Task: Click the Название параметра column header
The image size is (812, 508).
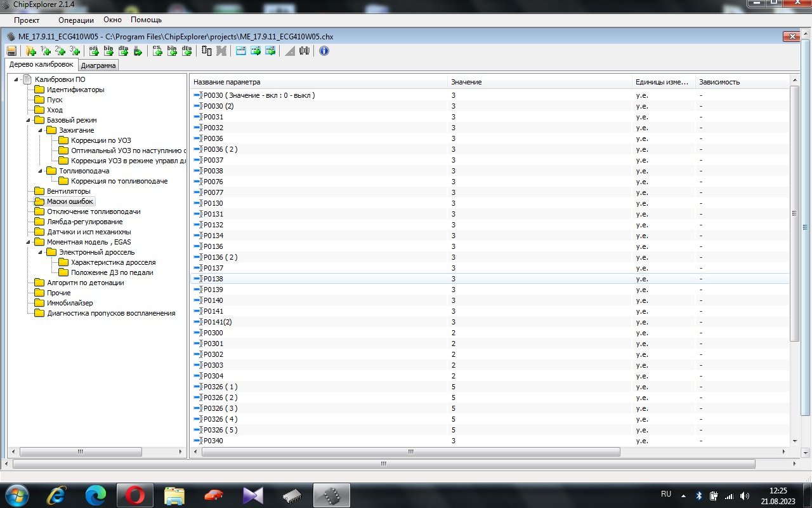Action: pos(227,82)
